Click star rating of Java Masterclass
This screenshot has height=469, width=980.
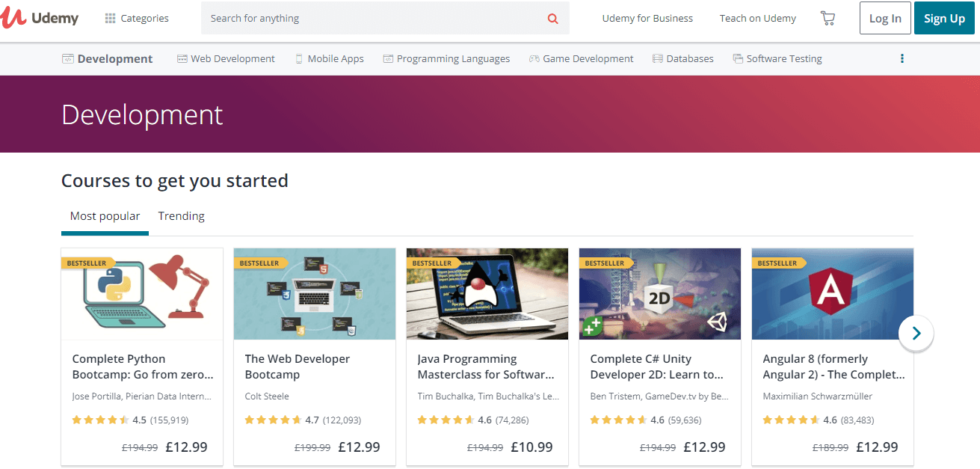pyautogui.click(x=446, y=420)
